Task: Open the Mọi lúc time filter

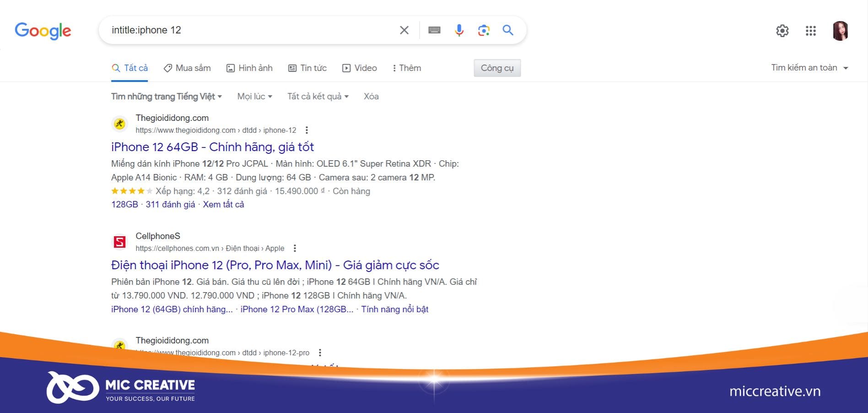Action: 255,97
